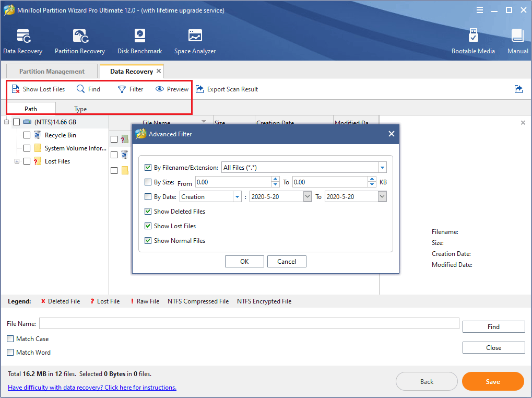Viewport: 532px width, 398px height.
Task: Launch Partition Recovery tool
Action: click(80, 41)
